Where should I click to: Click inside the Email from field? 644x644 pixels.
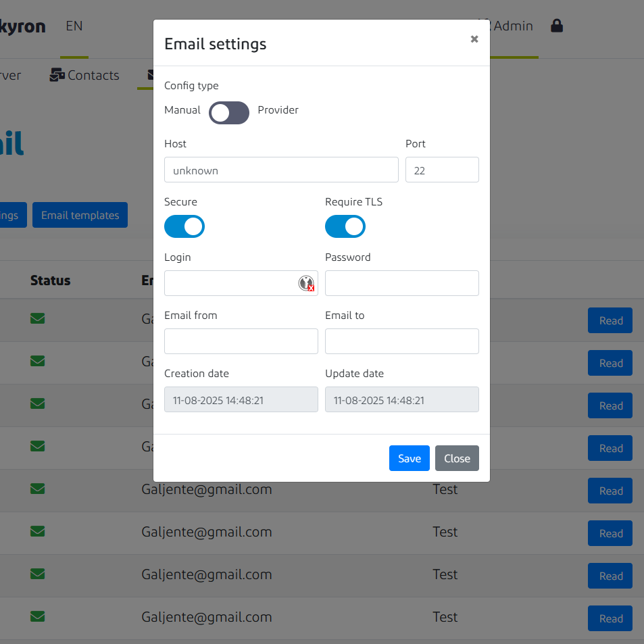click(241, 341)
